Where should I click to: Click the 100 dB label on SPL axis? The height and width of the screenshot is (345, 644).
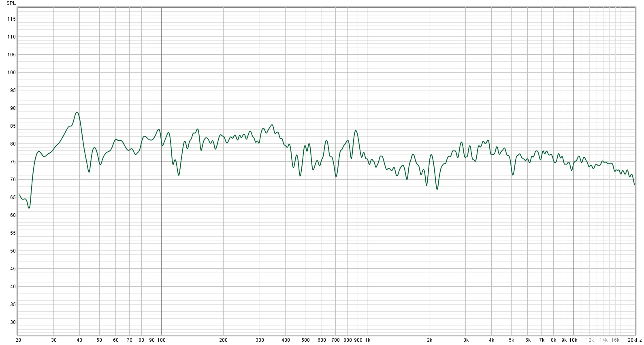click(x=11, y=73)
